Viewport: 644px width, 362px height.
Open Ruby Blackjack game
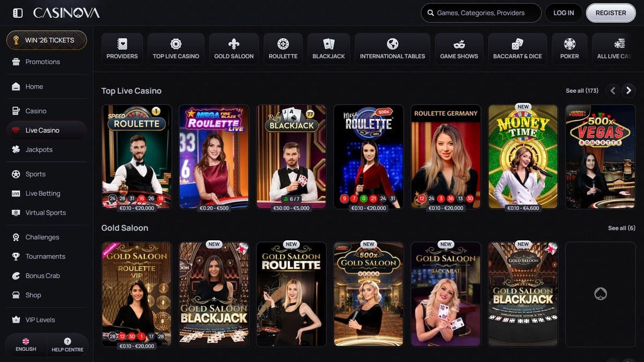click(291, 157)
